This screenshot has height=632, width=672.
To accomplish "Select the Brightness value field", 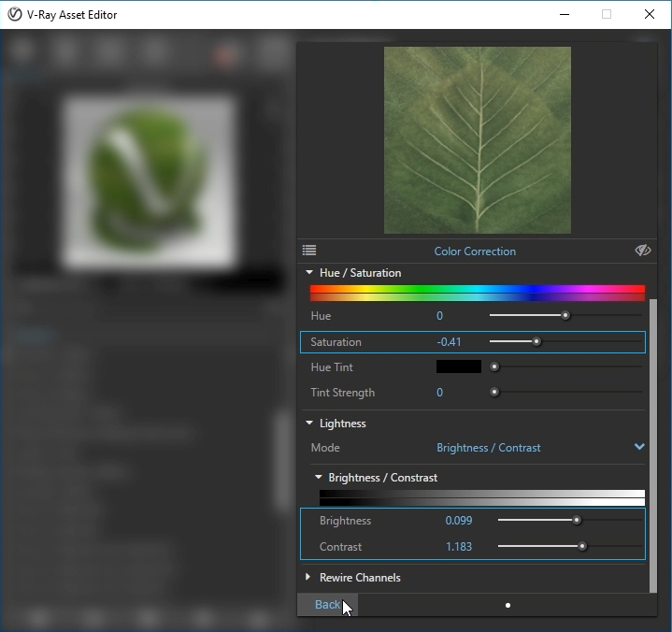I will 459,521.
